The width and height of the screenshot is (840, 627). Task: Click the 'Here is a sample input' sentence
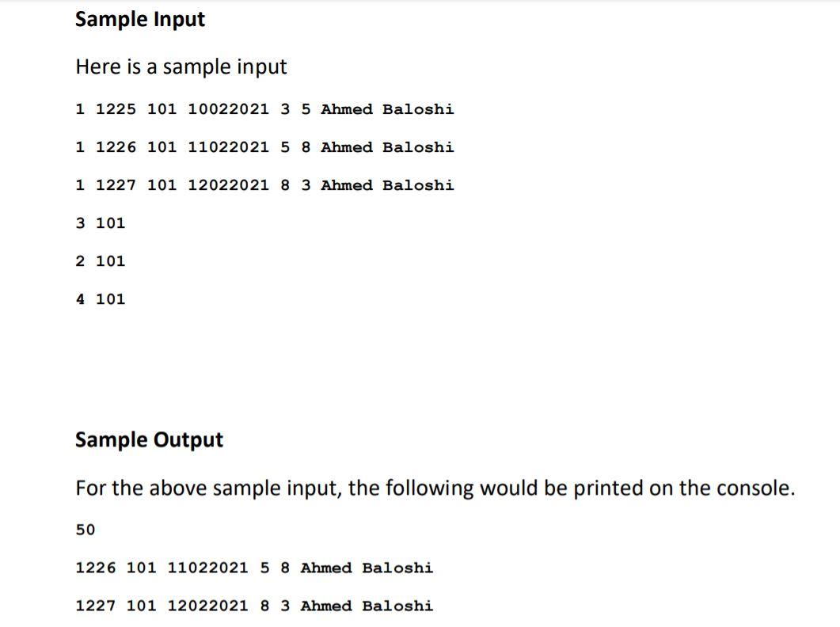(181, 67)
